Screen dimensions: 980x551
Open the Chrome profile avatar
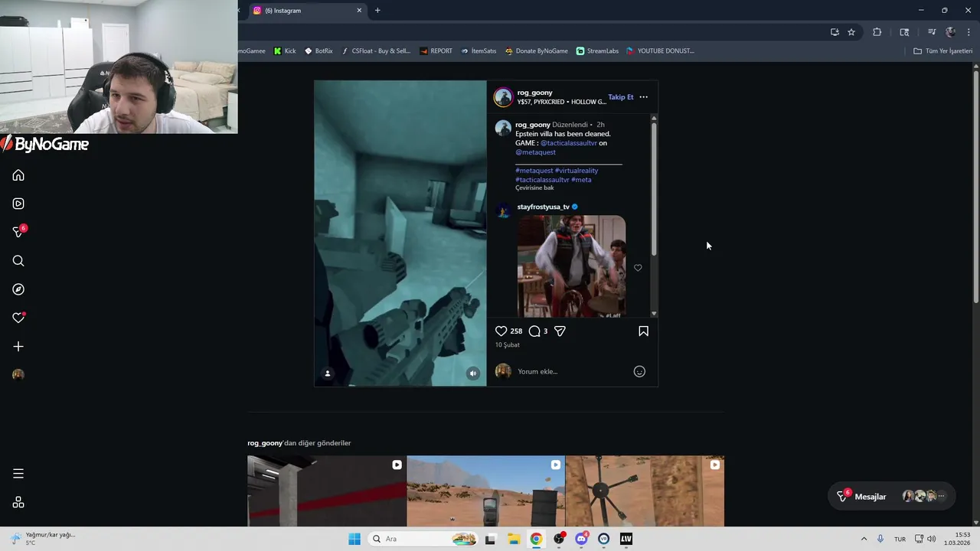click(951, 32)
